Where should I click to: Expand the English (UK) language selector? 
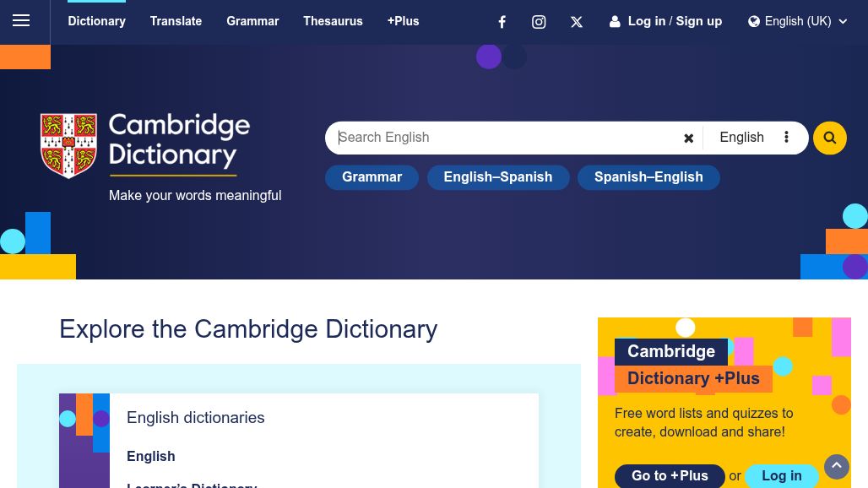[797, 22]
